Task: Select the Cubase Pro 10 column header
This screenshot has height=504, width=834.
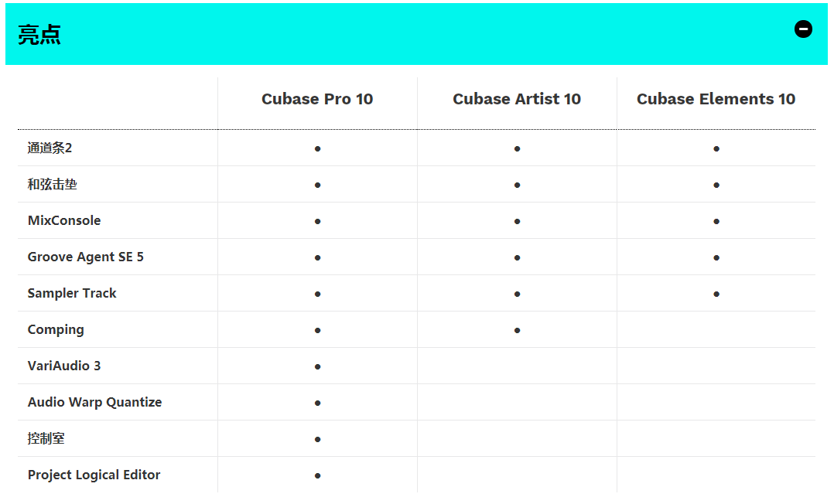Action: pos(317,99)
